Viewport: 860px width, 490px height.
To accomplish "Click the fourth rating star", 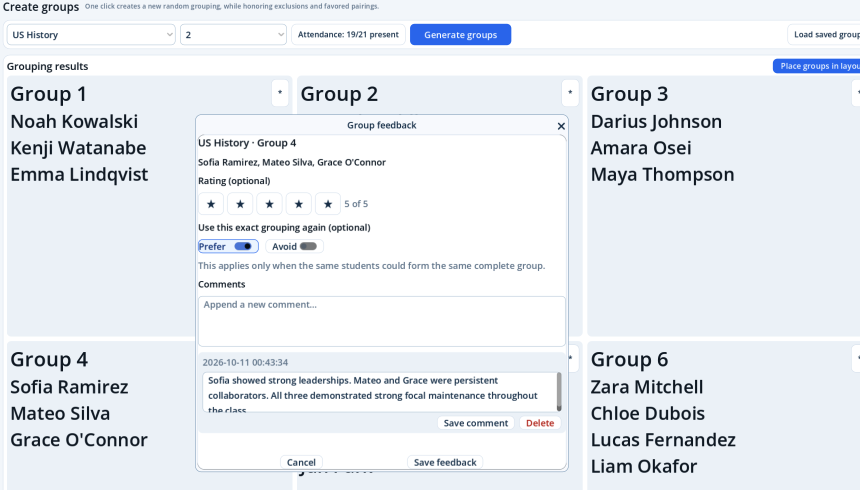I will click(298, 204).
